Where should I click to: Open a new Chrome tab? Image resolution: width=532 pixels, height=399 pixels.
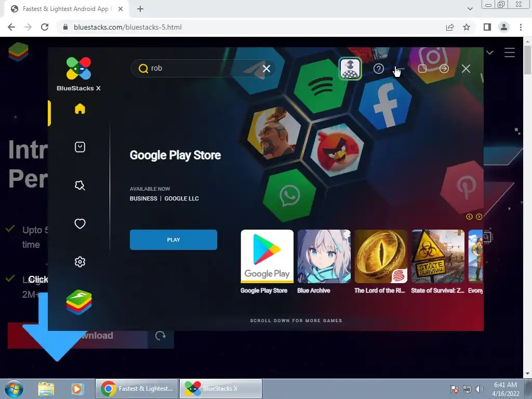140,9
